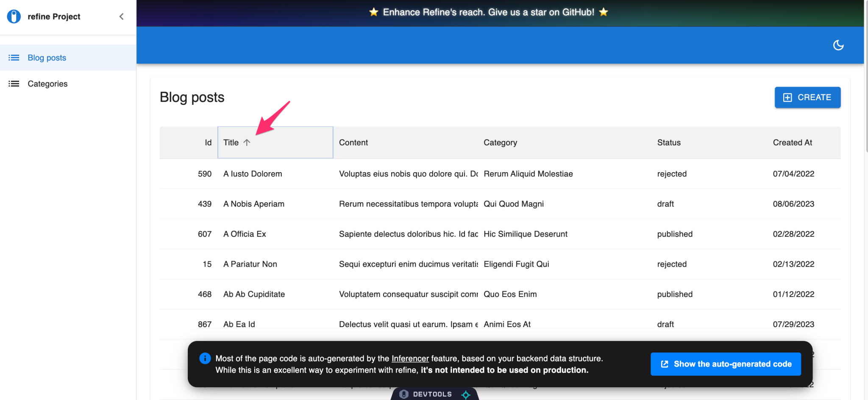Click the plus icon in CREATE button

click(x=787, y=98)
